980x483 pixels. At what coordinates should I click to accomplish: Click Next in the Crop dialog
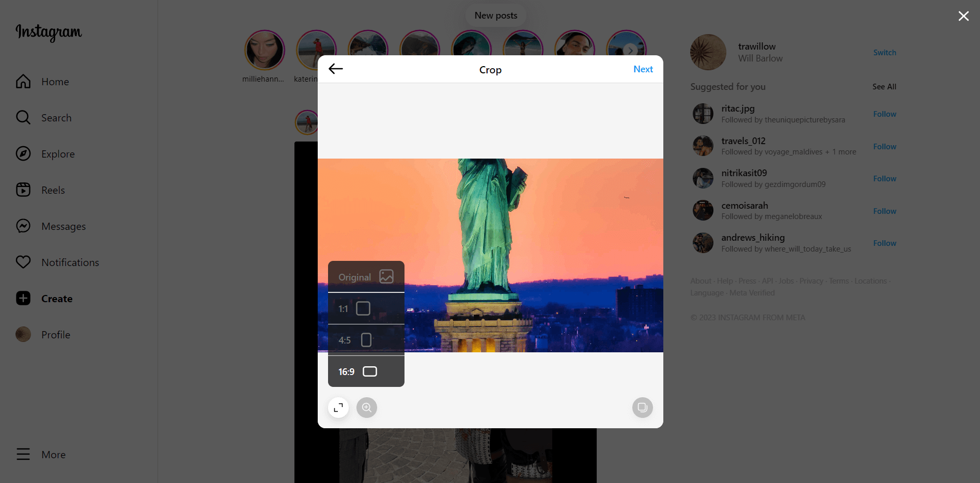pyautogui.click(x=643, y=69)
